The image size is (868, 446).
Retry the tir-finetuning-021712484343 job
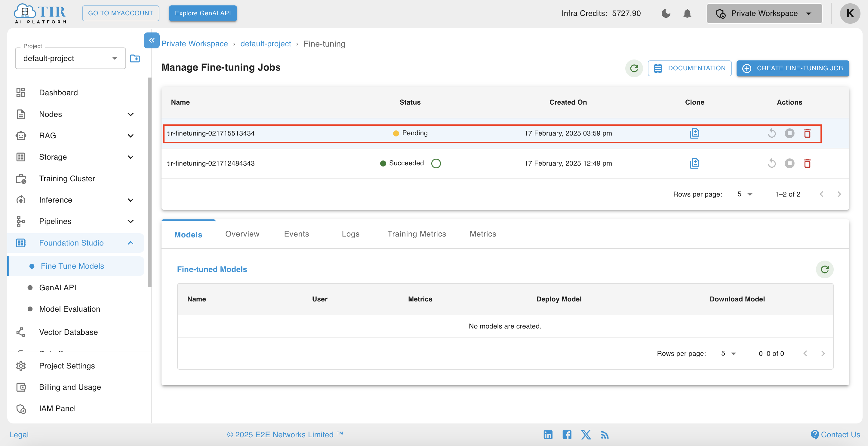(772, 163)
